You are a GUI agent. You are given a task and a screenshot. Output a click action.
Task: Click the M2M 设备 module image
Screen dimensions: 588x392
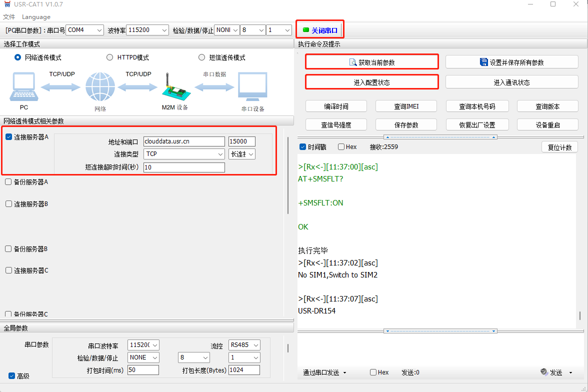tap(175, 87)
